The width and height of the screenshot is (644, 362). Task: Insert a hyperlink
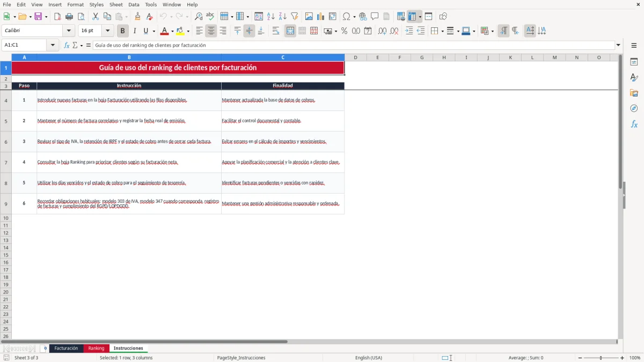coord(363,17)
